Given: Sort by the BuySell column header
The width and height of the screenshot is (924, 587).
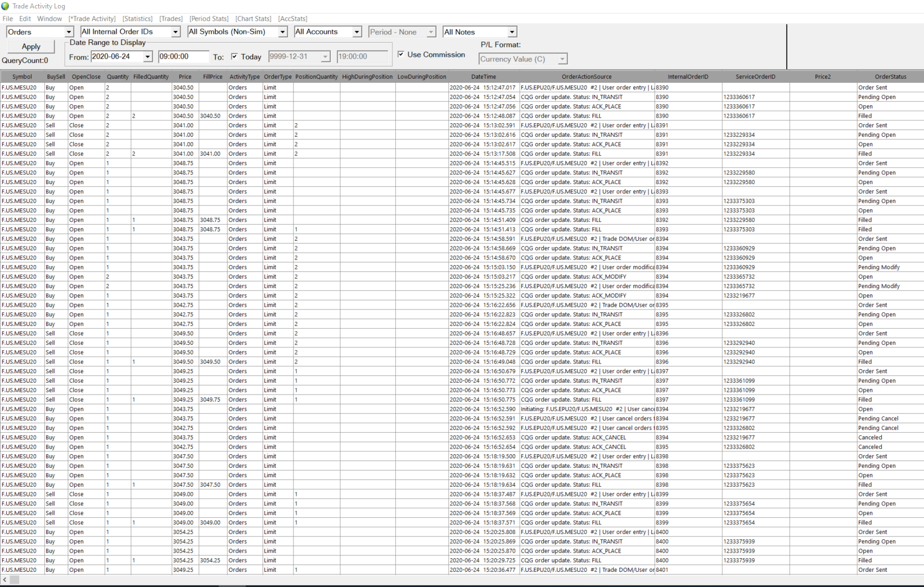Looking at the screenshot, I should [x=56, y=77].
